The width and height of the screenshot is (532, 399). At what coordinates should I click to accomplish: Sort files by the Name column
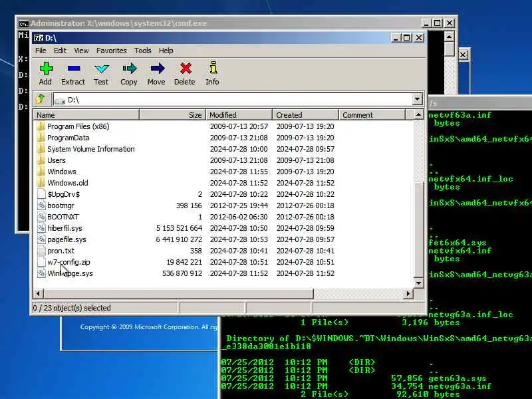coord(86,114)
